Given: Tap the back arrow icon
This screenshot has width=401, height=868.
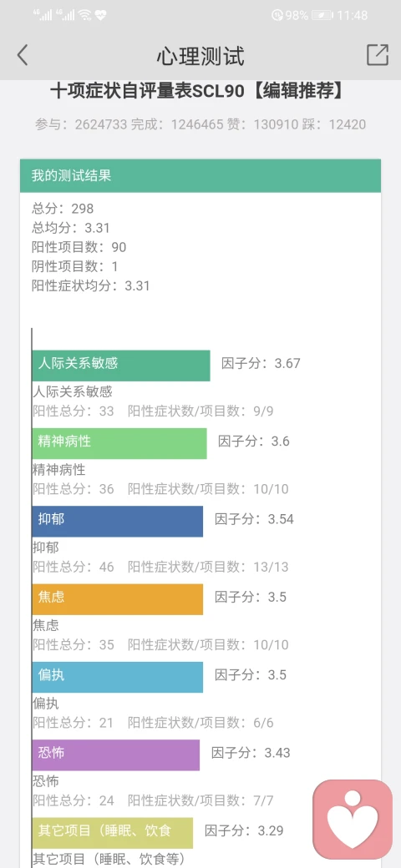Looking at the screenshot, I should (x=23, y=55).
